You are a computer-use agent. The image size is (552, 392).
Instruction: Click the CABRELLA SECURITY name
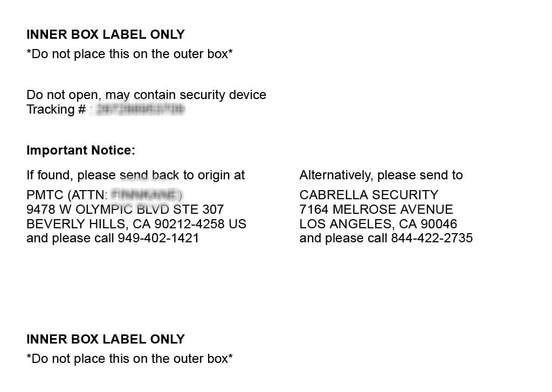pyautogui.click(x=369, y=194)
